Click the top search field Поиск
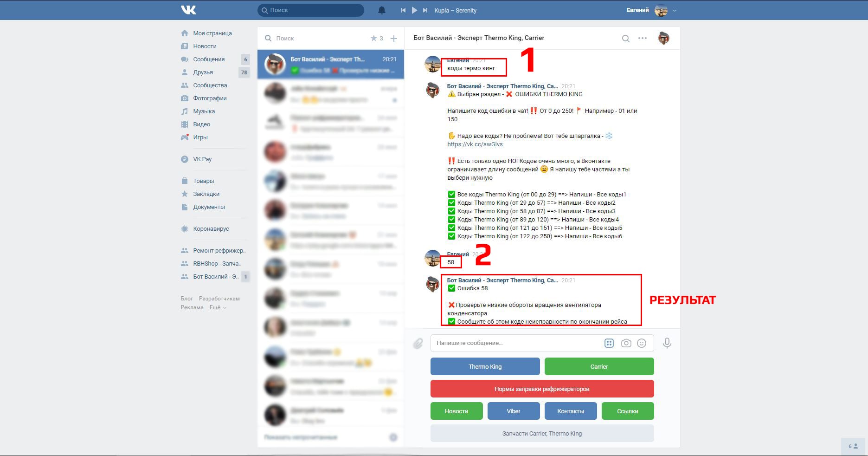868x456 pixels. point(311,10)
